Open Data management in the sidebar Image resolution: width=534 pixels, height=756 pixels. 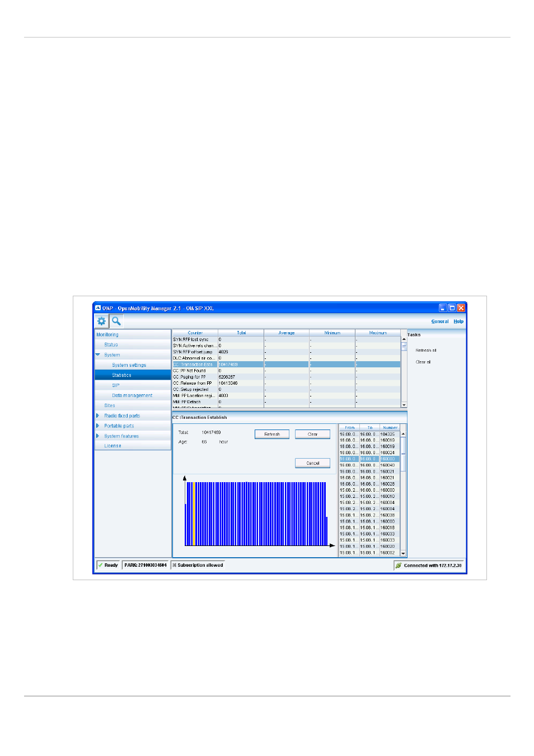(132, 395)
